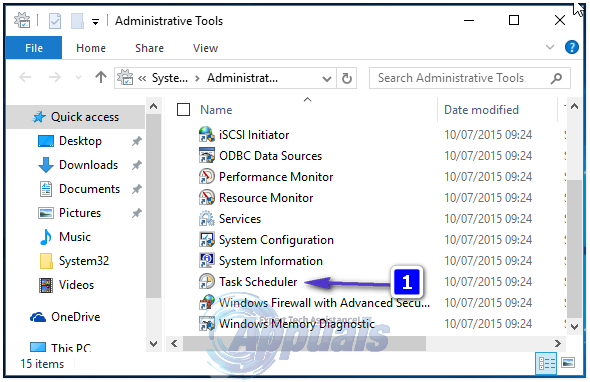Go up one folder level
Screen dimensions: 590x382
click(x=100, y=78)
